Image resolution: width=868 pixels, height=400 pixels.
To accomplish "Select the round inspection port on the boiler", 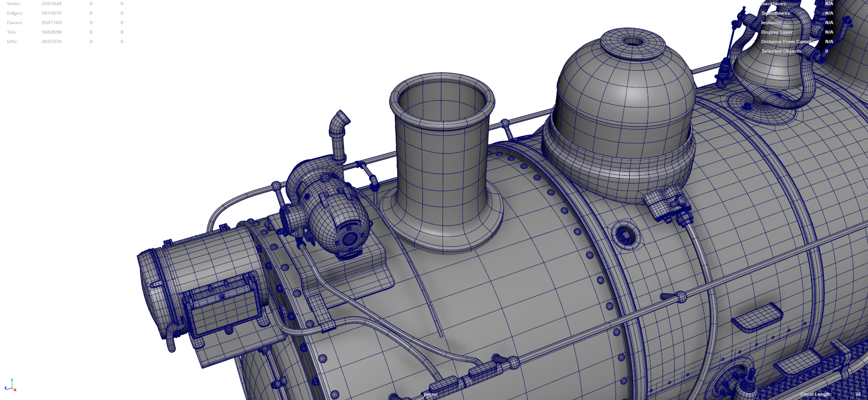I will [x=625, y=234].
